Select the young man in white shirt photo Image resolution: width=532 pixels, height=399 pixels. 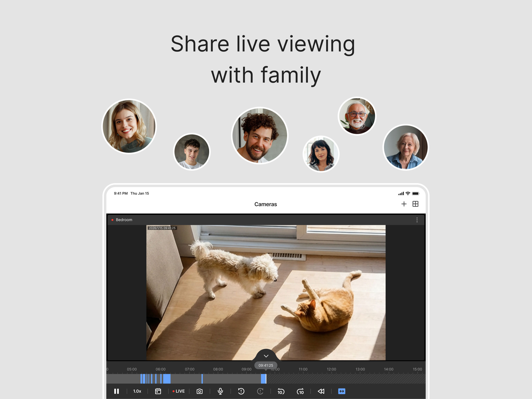click(192, 152)
